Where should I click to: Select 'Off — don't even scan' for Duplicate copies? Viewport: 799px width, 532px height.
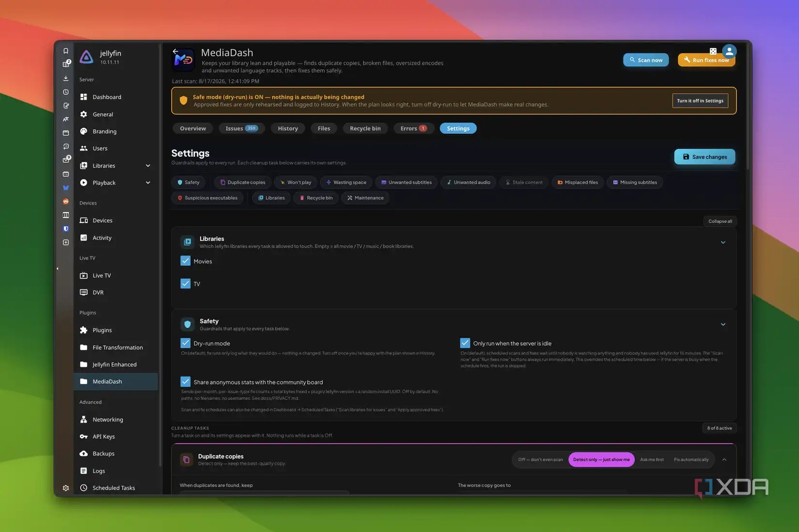click(540, 460)
